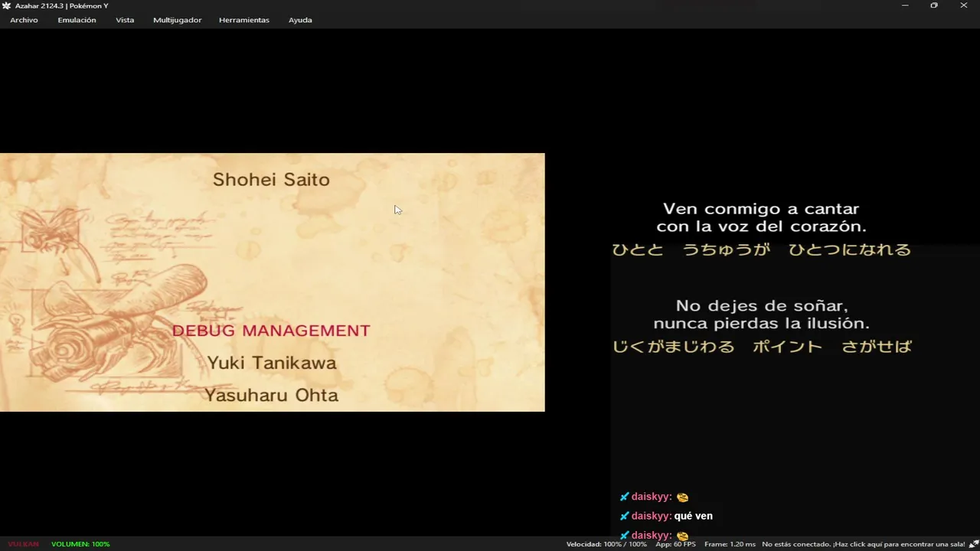Close the Azahar window
Image resolution: width=980 pixels, height=551 pixels.
pos(964,6)
